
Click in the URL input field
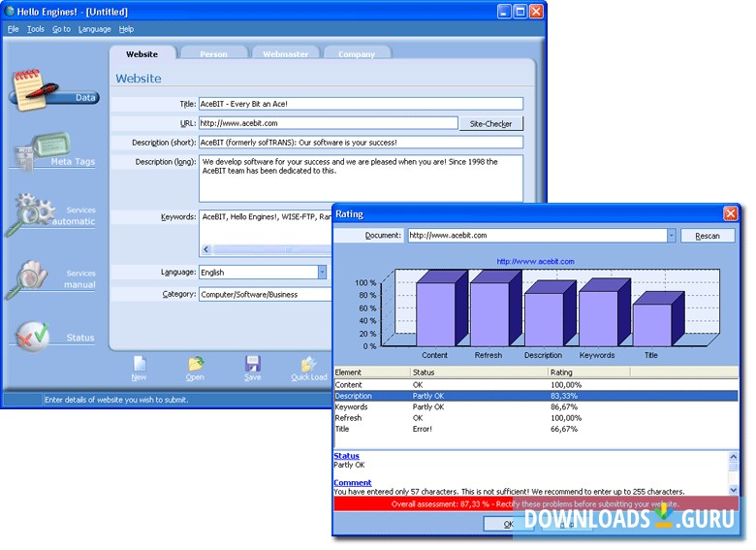(329, 123)
